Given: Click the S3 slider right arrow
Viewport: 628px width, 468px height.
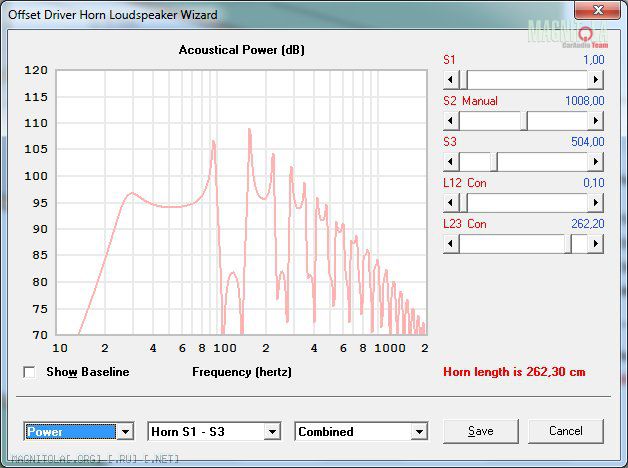Looking at the screenshot, I should [x=596, y=162].
